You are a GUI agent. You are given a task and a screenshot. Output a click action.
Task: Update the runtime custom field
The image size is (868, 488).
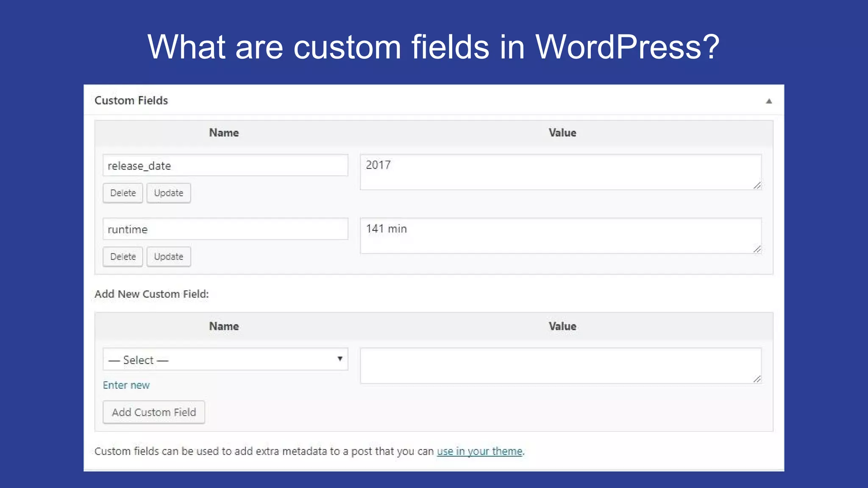tap(169, 257)
